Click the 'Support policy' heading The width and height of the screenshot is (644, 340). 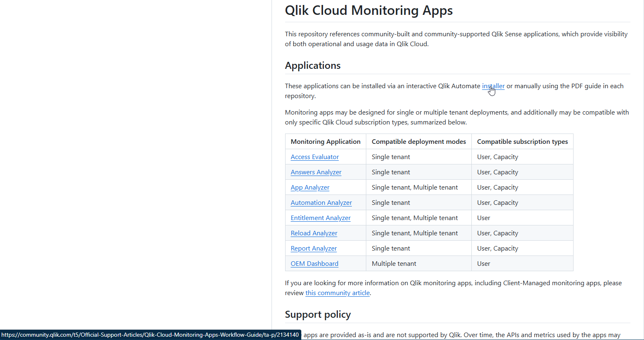(x=318, y=314)
